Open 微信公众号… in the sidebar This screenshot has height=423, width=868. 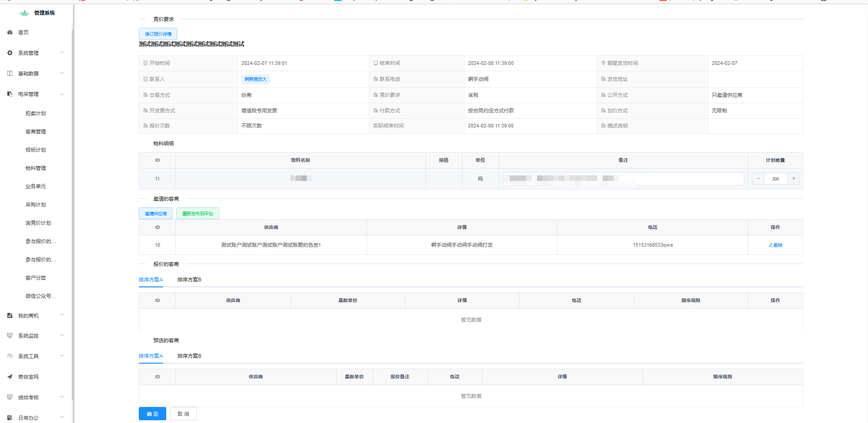click(41, 296)
